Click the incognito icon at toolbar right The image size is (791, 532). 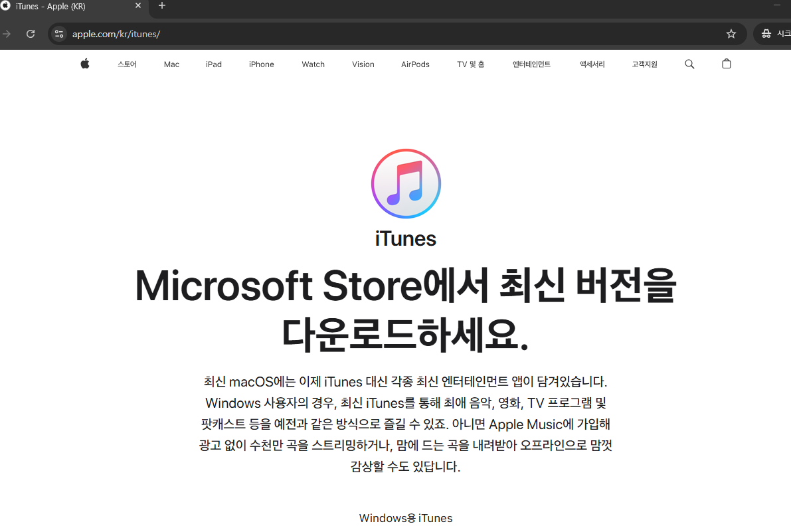point(766,34)
